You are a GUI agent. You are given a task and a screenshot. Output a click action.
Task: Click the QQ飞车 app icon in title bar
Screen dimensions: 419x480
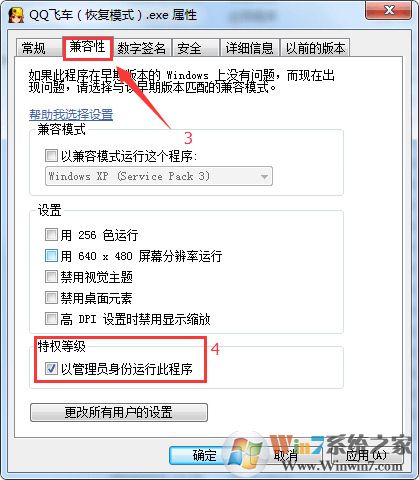click(15, 15)
